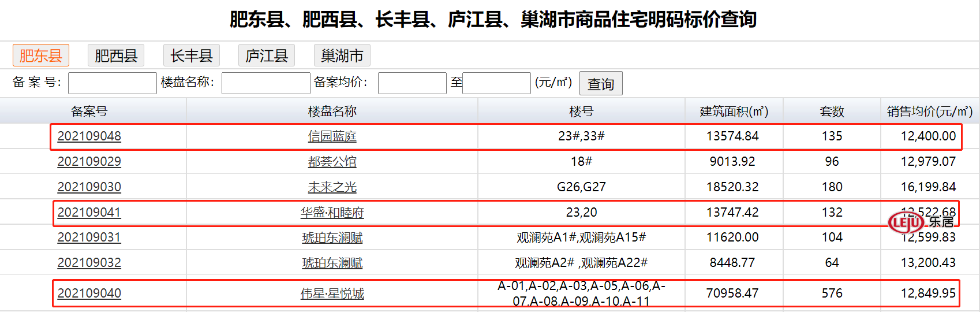Screen dimensions: 980x312
Task: Click unit count 135
Action: [832, 136]
